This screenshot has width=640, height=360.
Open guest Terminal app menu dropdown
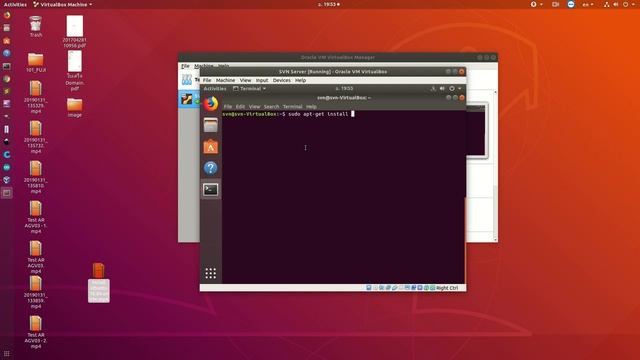(249, 89)
